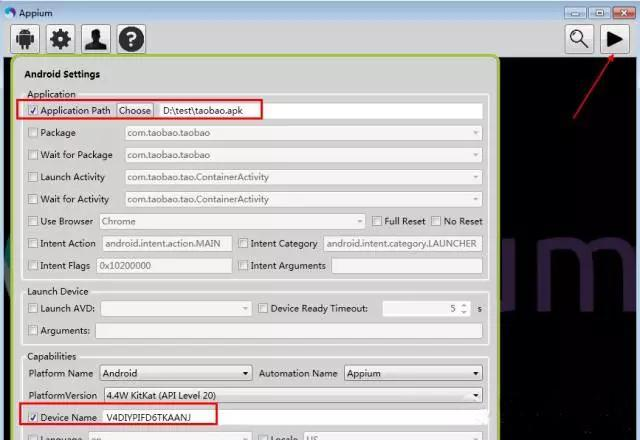Screen dimensions: 640x440
Task: Click the Intent Action text field
Action: 167,243
